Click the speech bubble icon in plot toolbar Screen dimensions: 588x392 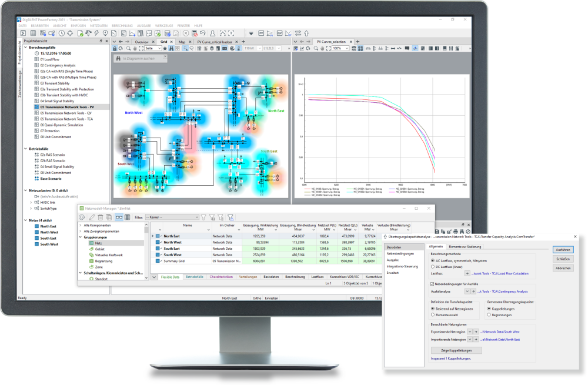(x=407, y=48)
